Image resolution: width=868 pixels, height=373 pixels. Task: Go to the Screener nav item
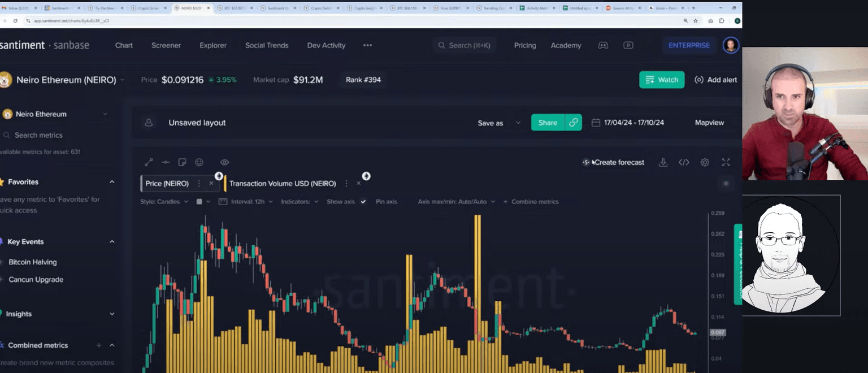coord(166,45)
